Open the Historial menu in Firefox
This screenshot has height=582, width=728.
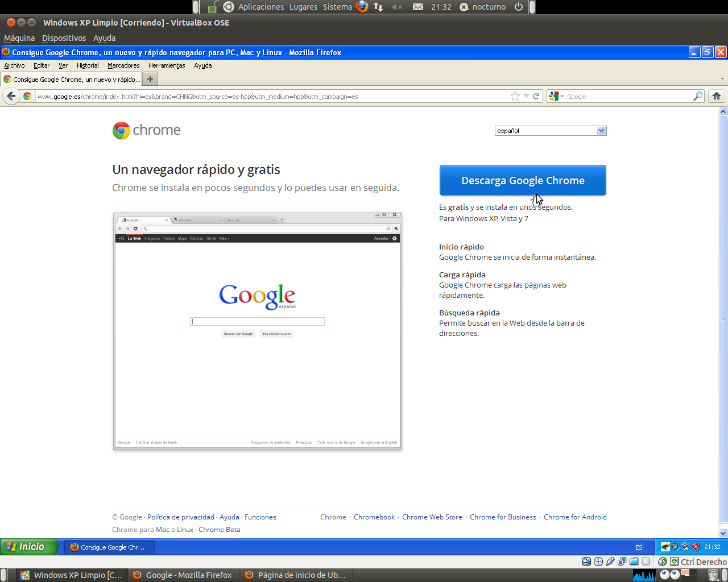[x=88, y=65]
